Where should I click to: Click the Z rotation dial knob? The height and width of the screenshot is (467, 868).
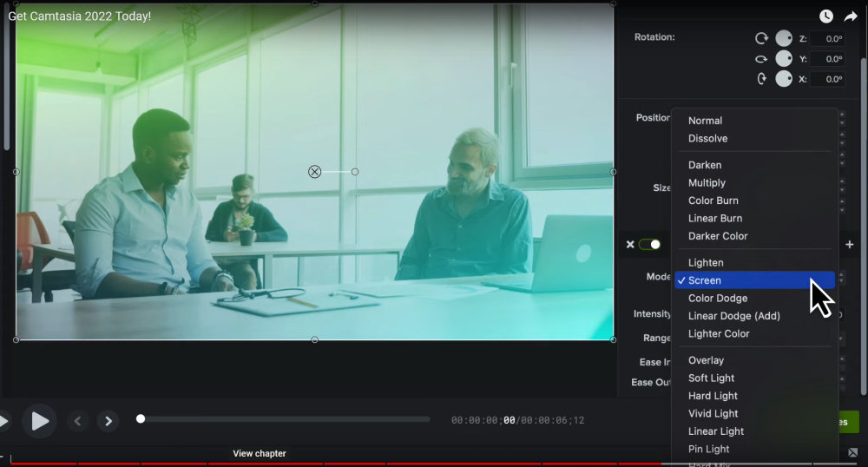(784, 38)
